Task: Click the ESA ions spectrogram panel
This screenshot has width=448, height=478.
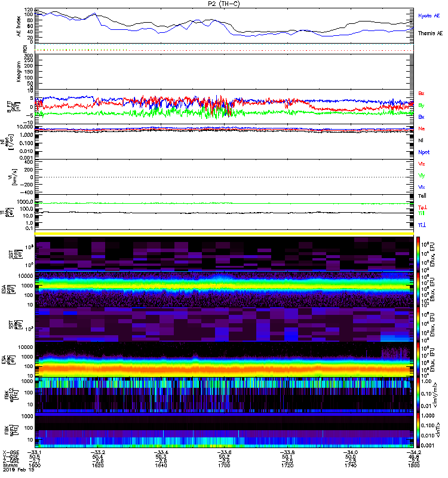Action: (x=224, y=289)
